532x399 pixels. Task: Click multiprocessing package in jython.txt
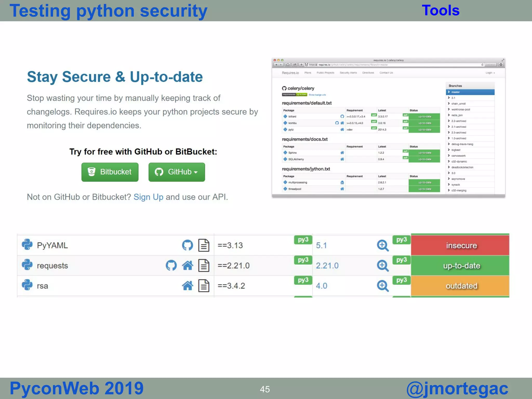pos(298,183)
